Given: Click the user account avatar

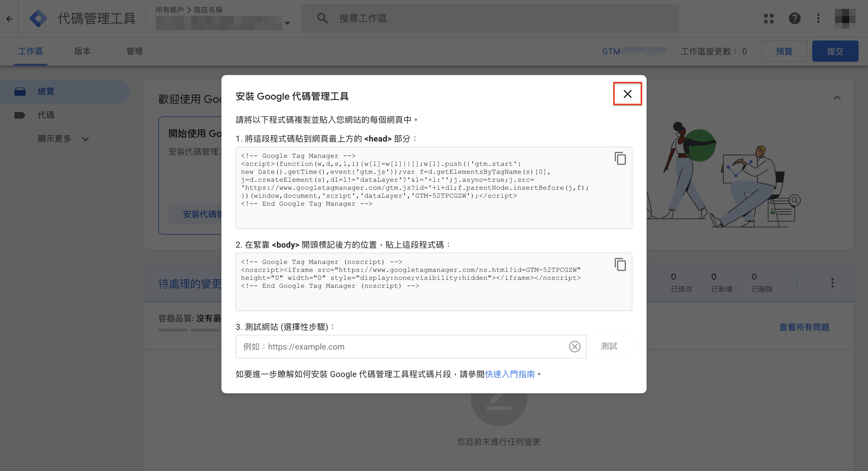Looking at the screenshot, I should coord(845,19).
